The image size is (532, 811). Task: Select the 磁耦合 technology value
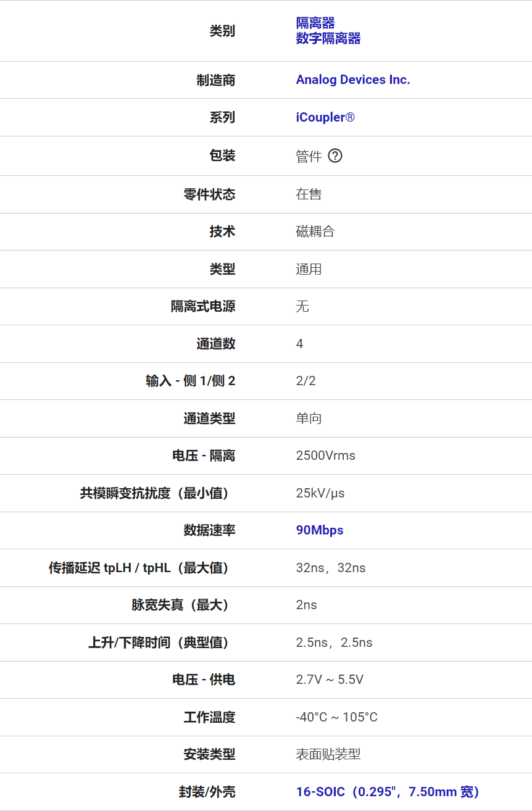315,231
